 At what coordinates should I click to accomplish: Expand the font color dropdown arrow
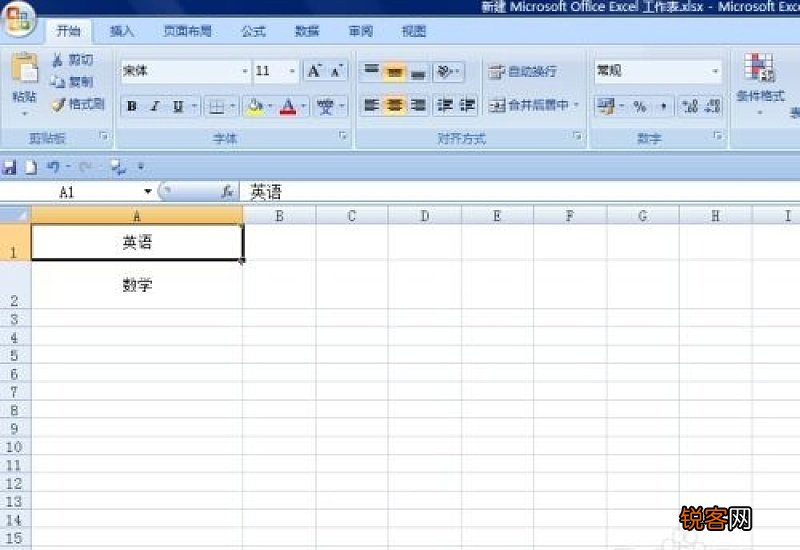(x=304, y=106)
